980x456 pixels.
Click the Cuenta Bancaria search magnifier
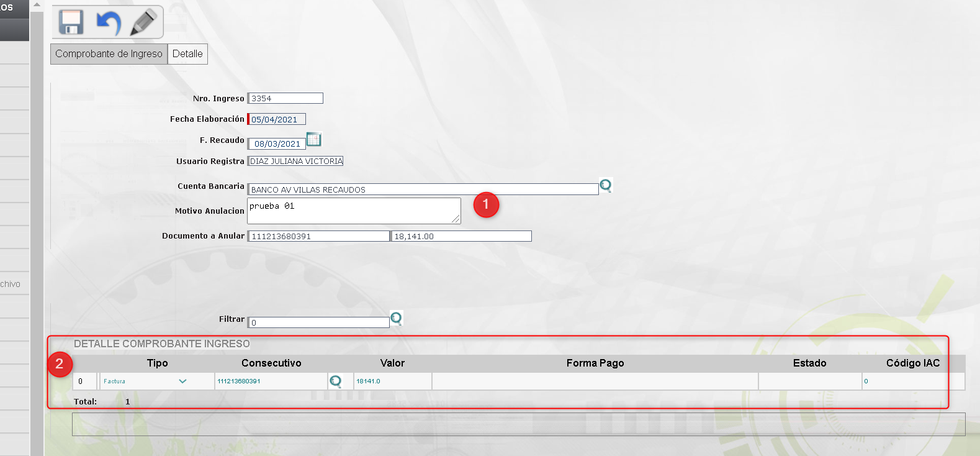tap(606, 186)
